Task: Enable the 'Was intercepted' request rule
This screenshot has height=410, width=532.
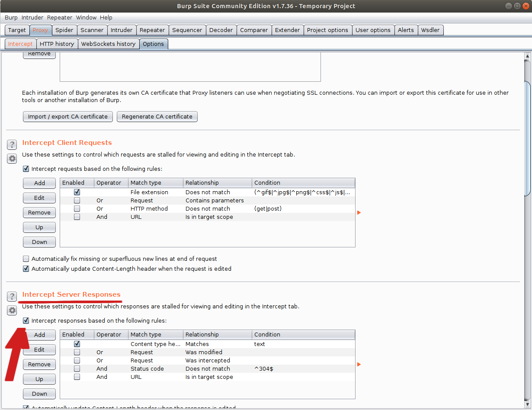Action: pos(77,360)
